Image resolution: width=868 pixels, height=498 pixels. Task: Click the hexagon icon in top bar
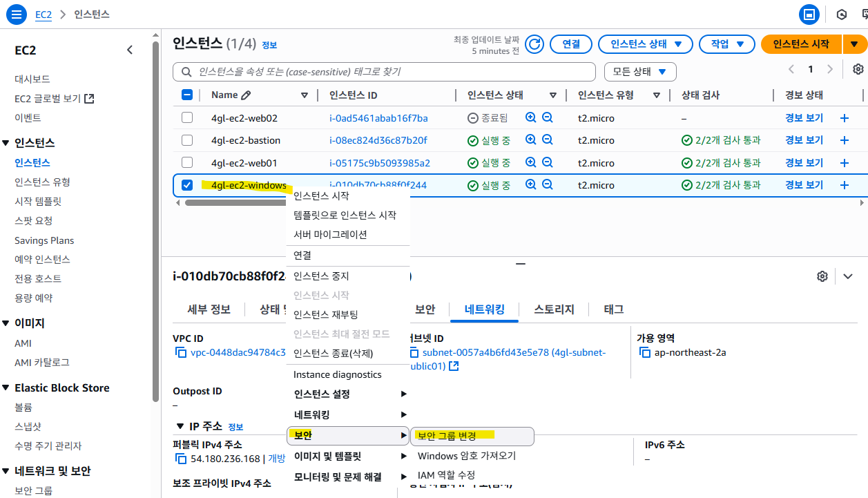tap(842, 14)
